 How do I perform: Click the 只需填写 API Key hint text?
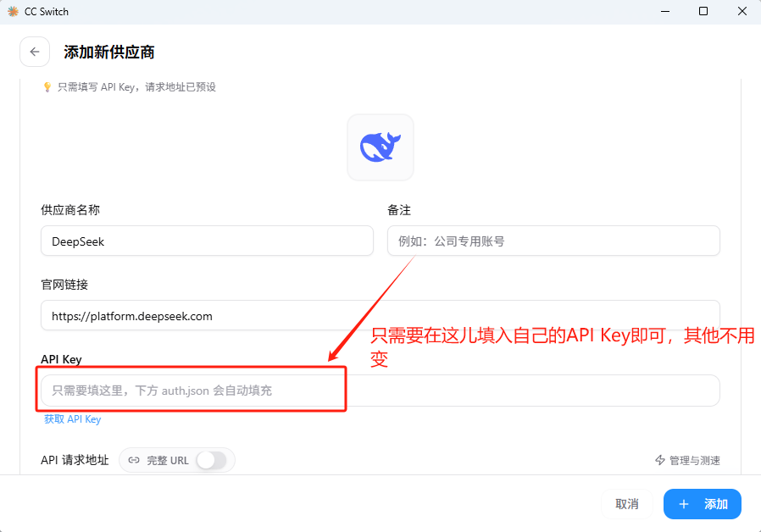(x=137, y=87)
